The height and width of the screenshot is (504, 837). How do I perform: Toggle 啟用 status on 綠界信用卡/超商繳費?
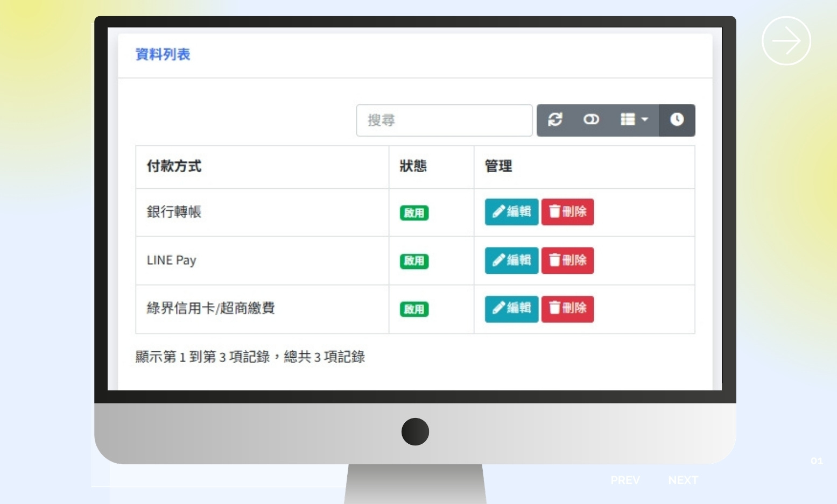(x=413, y=309)
